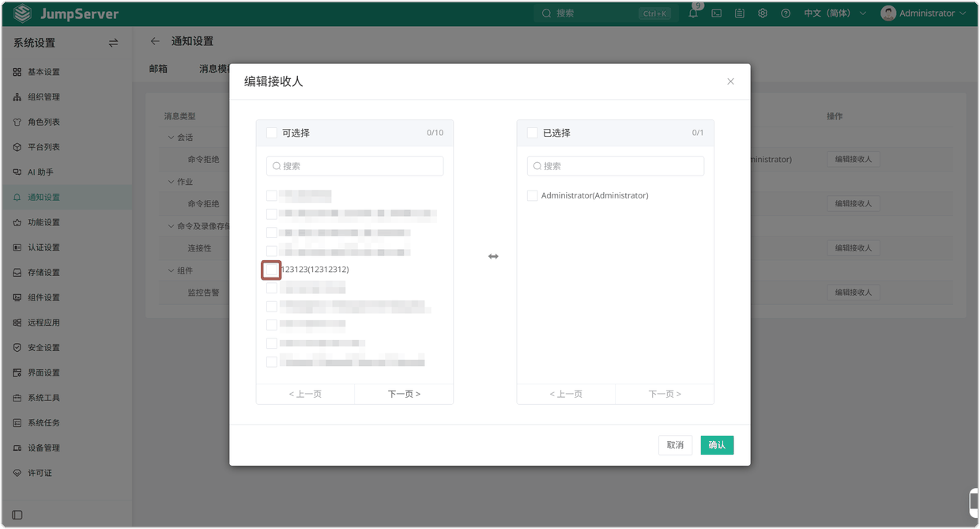
Task: Open the tickets clipboard icon in the header
Action: pos(739,13)
